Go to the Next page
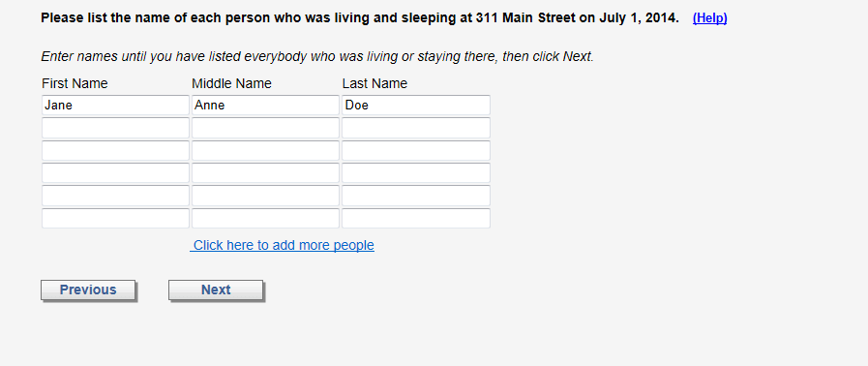Screen dimensions: 868x366 tap(216, 290)
